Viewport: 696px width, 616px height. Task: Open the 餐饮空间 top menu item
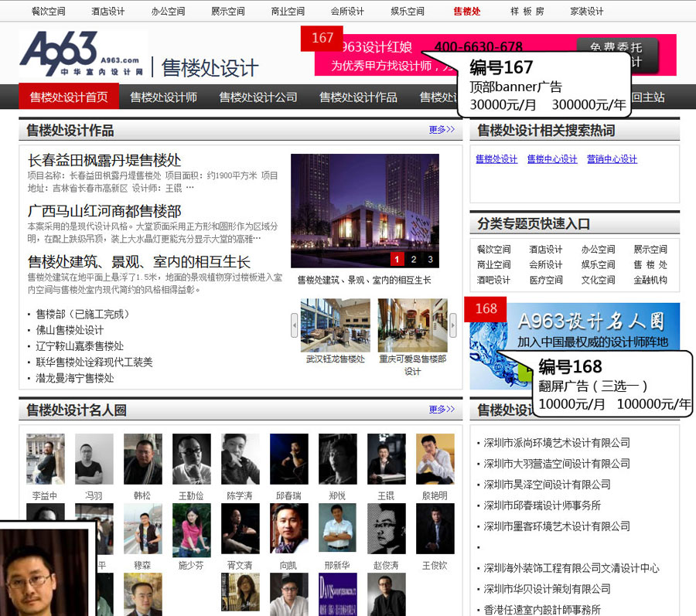click(x=49, y=11)
